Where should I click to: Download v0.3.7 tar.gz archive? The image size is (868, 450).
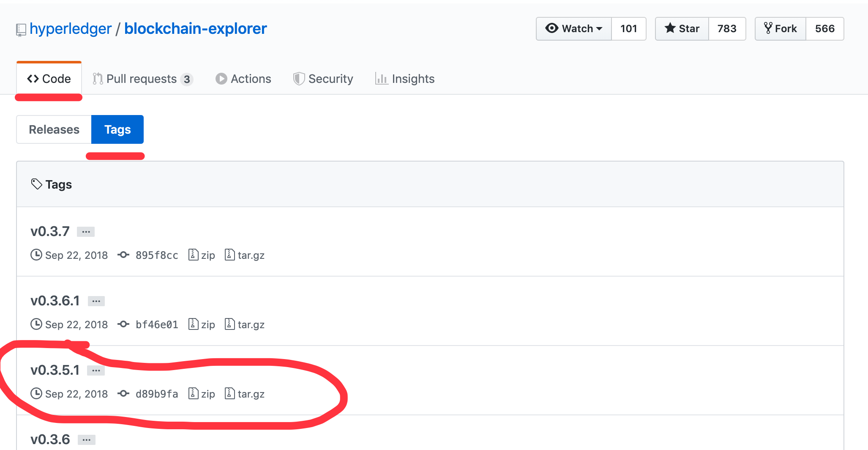(x=245, y=255)
